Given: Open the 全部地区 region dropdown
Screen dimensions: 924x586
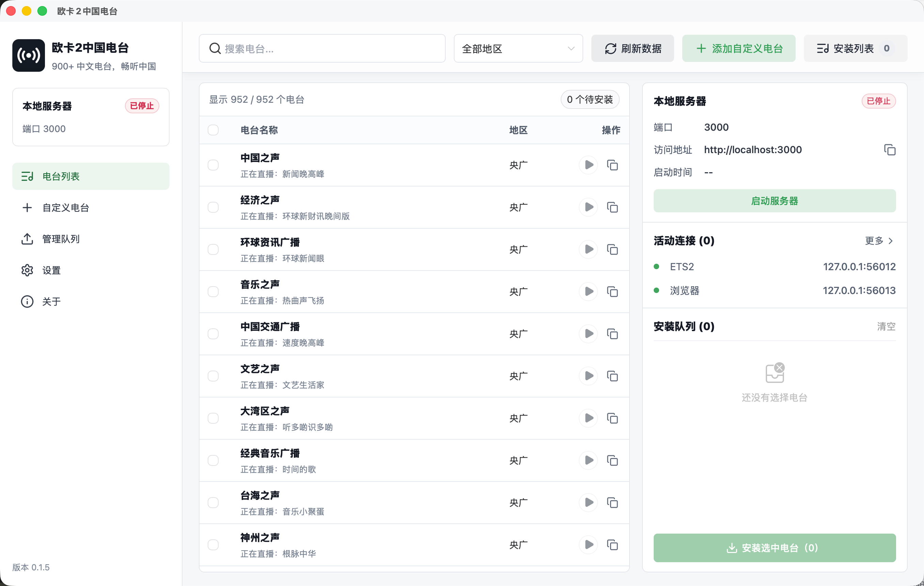Looking at the screenshot, I should click(x=518, y=48).
